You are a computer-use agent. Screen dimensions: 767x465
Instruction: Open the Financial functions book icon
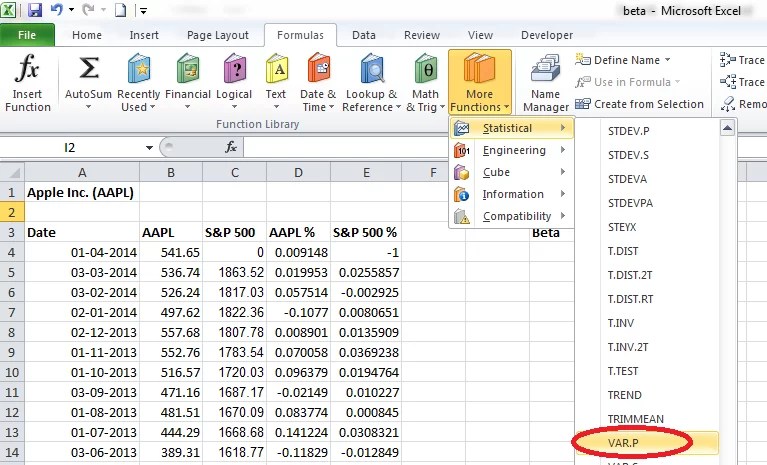188,69
